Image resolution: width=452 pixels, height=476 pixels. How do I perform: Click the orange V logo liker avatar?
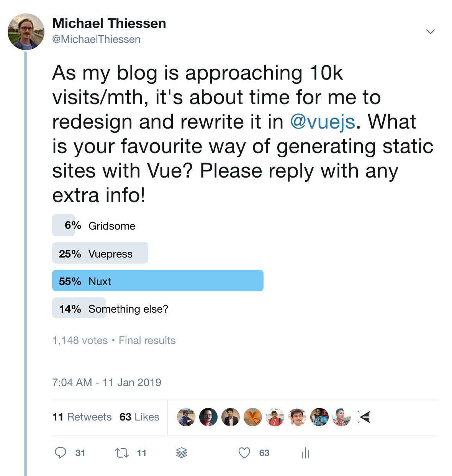253,417
